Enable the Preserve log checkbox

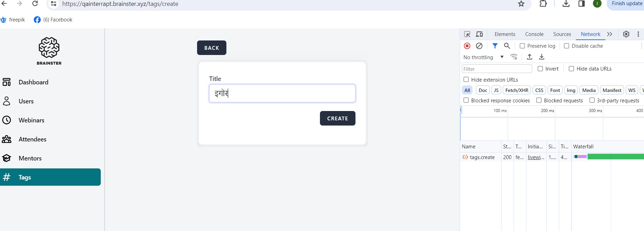(522, 46)
